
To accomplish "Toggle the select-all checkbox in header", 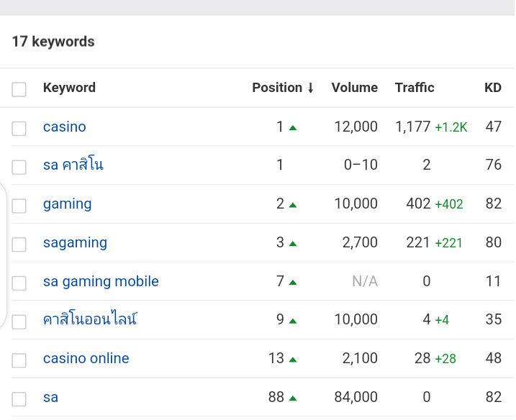I will pos(19,89).
